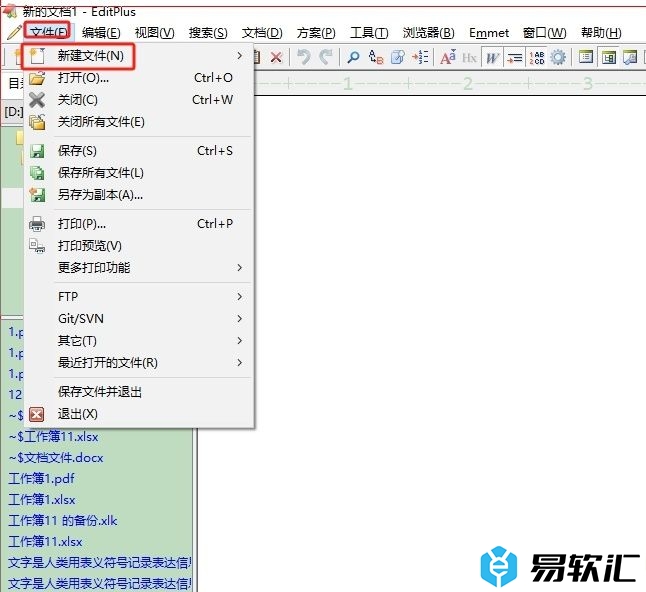Viewport: 646px width, 592px height.
Task: Select 打印(P)... Ctrl+P shortcut text
Action: [215, 224]
